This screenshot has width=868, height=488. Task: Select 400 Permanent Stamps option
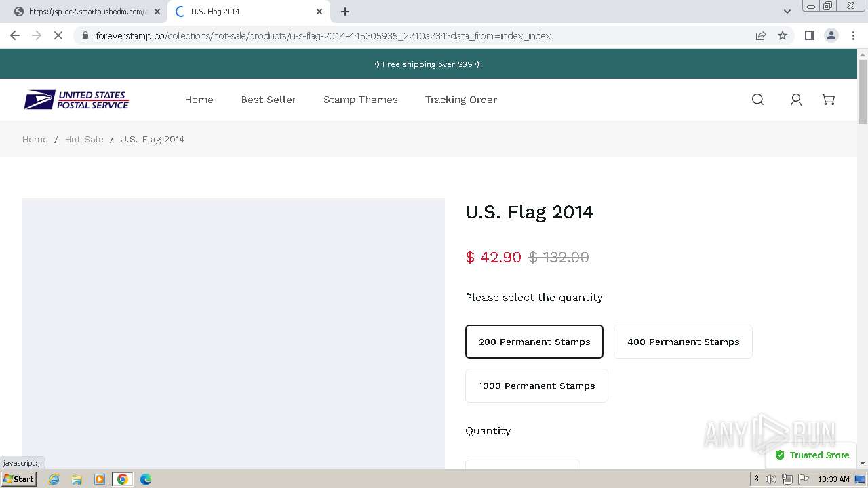click(683, 342)
